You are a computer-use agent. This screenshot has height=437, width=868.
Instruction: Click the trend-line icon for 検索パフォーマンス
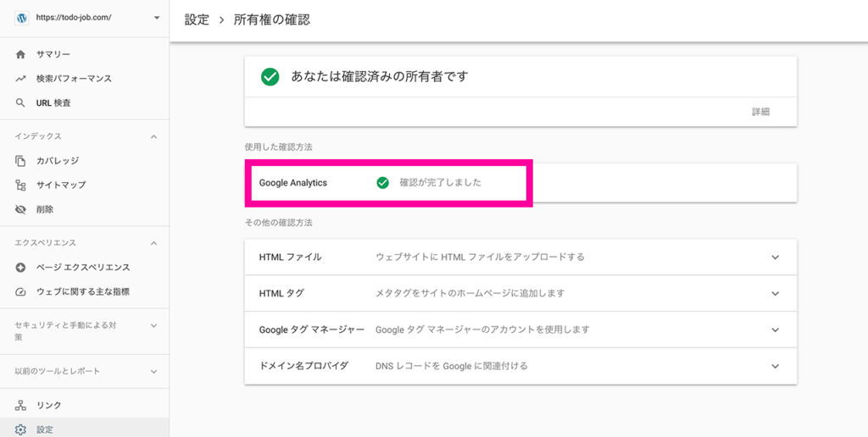pyautogui.click(x=20, y=79)
